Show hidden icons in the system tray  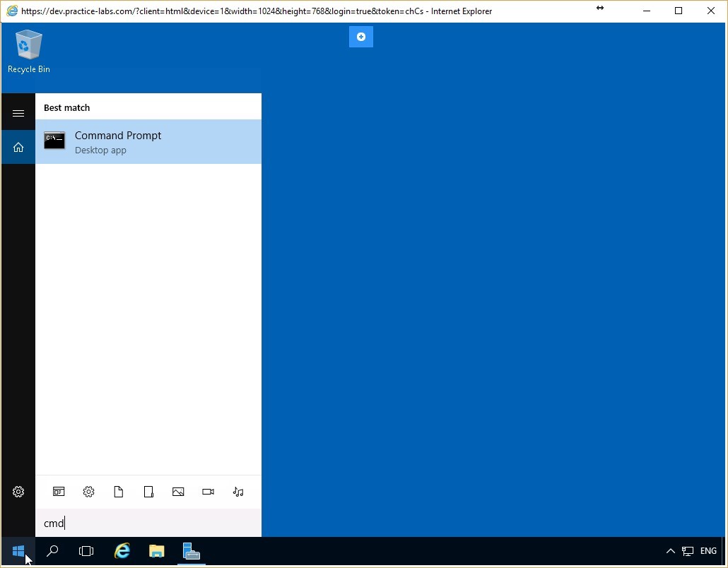(670, 551)
